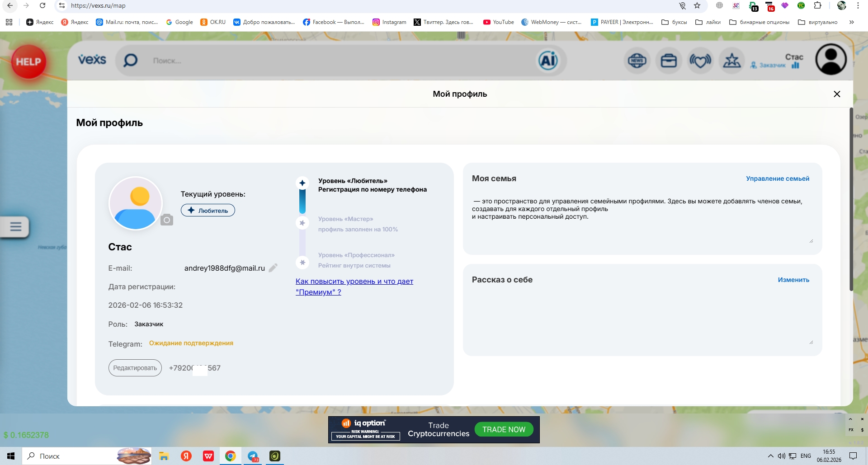Close the Мой профиль panel
The height and width of the screenshot is (465, 868).
(x=837, y=94)
